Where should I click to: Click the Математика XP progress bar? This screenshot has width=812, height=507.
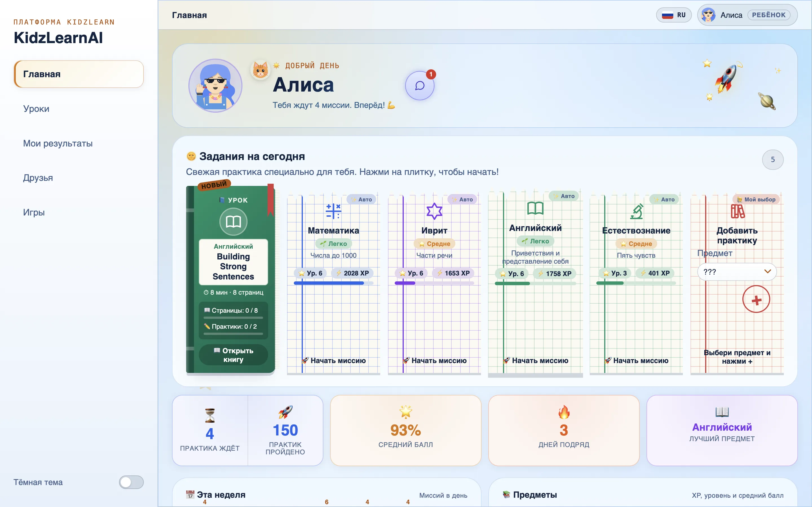click(333, 283)
